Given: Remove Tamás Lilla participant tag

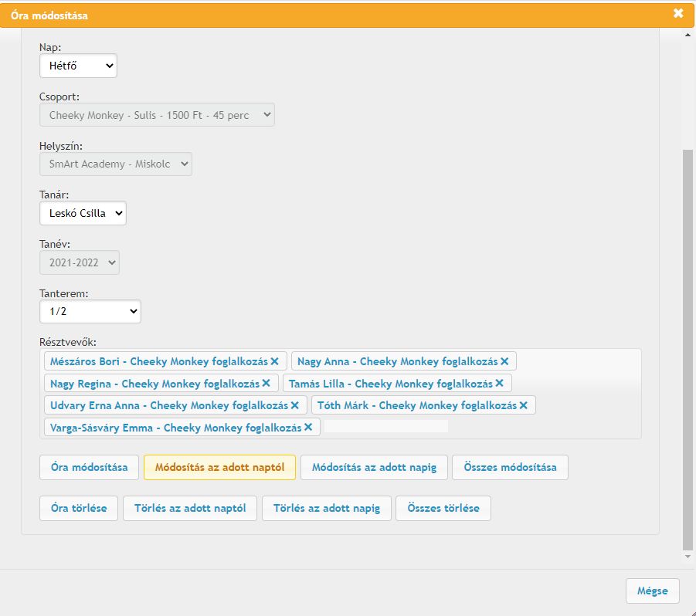Looking at the screenshot, I should pos(499,384).
